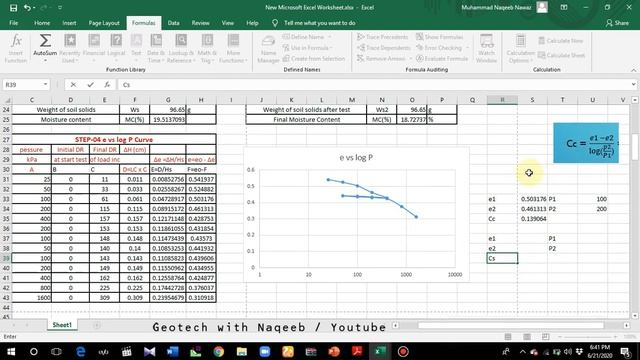
Task: Click Calculate Now
Action: pos(560,40)
